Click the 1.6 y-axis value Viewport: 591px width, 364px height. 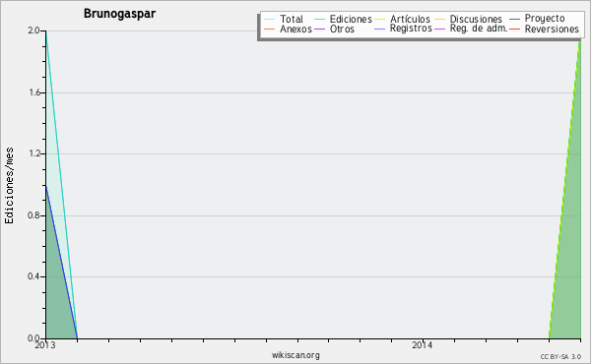[x=34, y=92]
